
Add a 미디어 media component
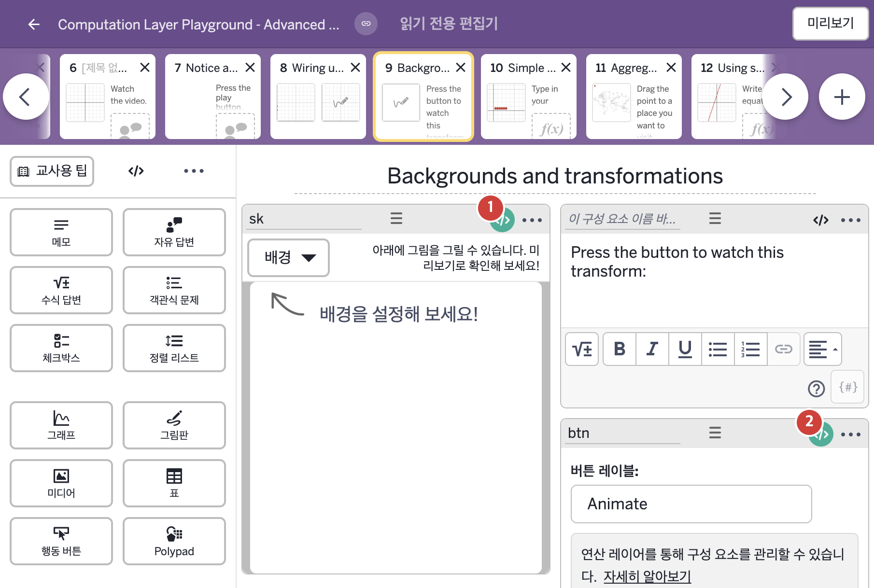[61, 483]
